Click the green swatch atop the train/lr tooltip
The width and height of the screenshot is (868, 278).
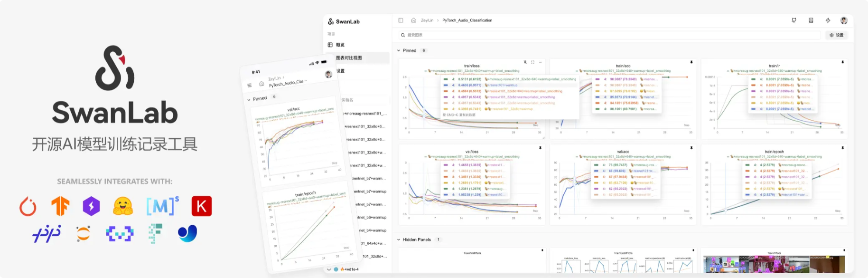click(x=754, y=79)
